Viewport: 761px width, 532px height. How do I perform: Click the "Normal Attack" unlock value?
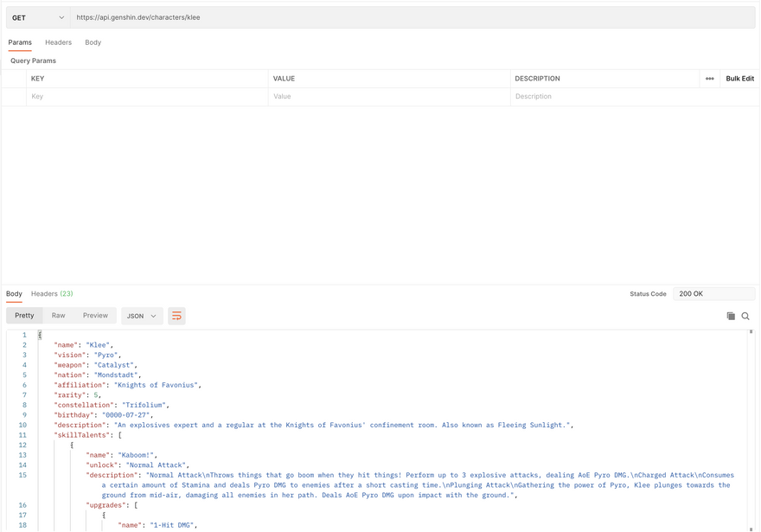156,465
